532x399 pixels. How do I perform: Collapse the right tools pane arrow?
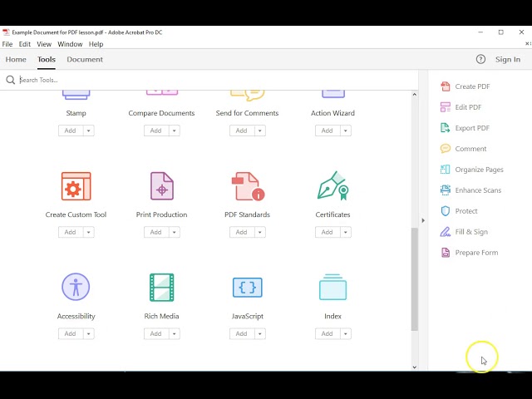pyautogui.click(x=422, y=220)
